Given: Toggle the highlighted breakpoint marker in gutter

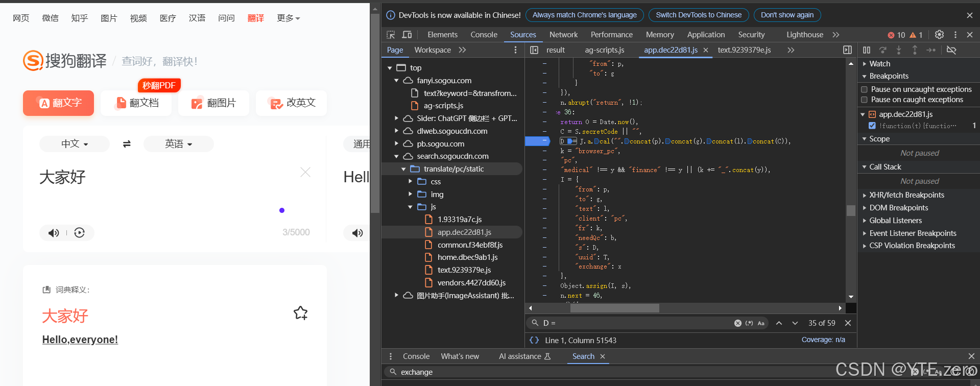Looking at the screenshot, I should pyautogui.click(x=537, y=141).
